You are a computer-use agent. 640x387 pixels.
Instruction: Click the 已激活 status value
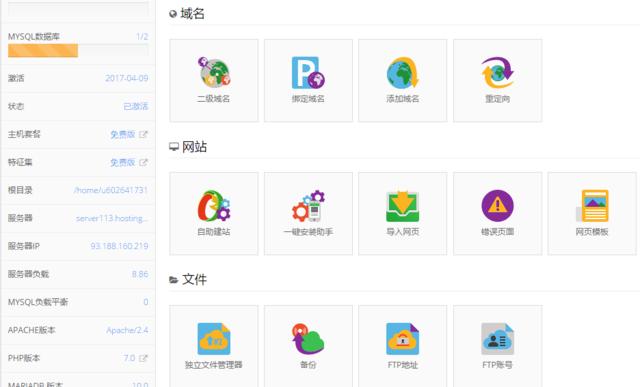(x=136, y=107)
